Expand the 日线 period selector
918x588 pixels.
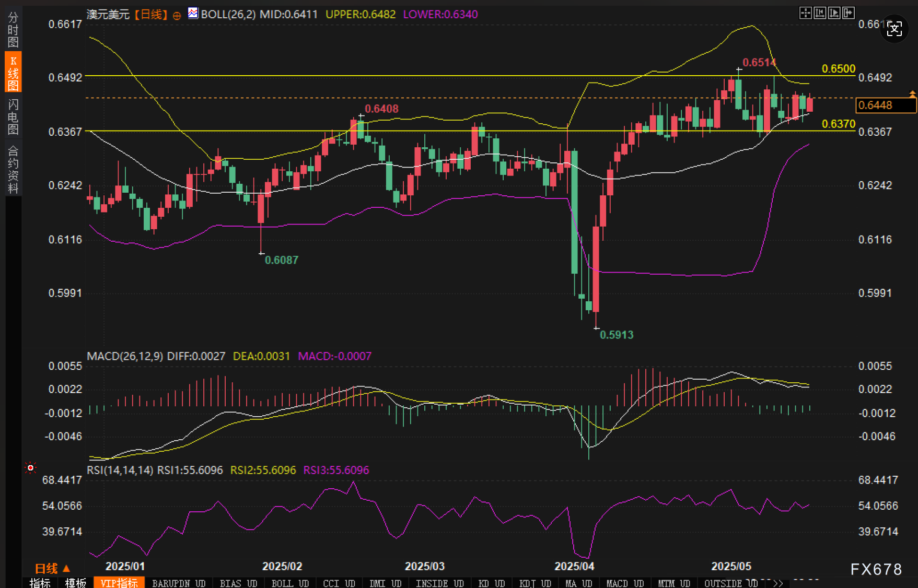point(52,568)
